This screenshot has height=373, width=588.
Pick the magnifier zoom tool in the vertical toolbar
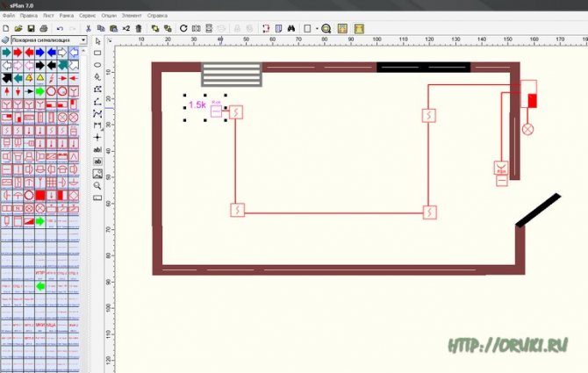pos(97,186)
